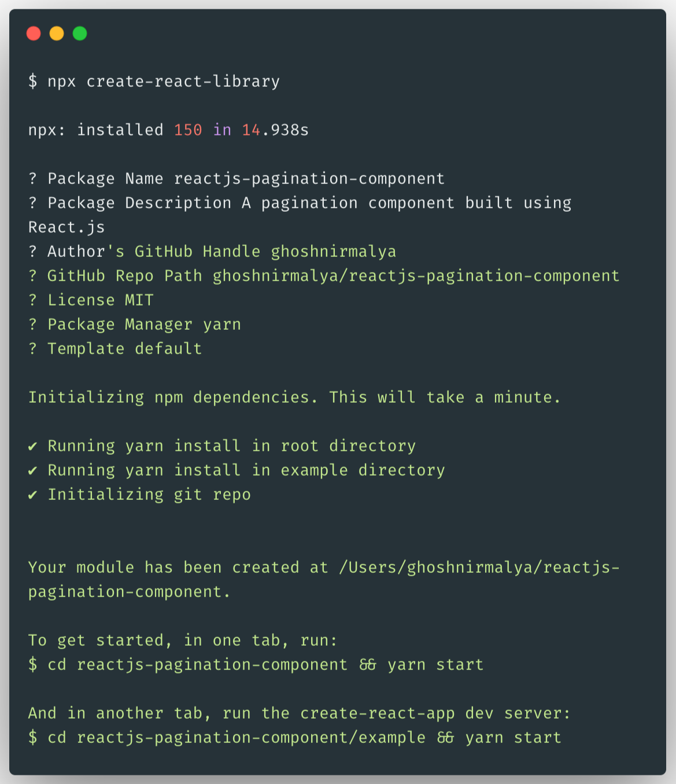Click the yellow minimize window button
The height and width of the screenshot is (784, 676).
pos(56,34)
